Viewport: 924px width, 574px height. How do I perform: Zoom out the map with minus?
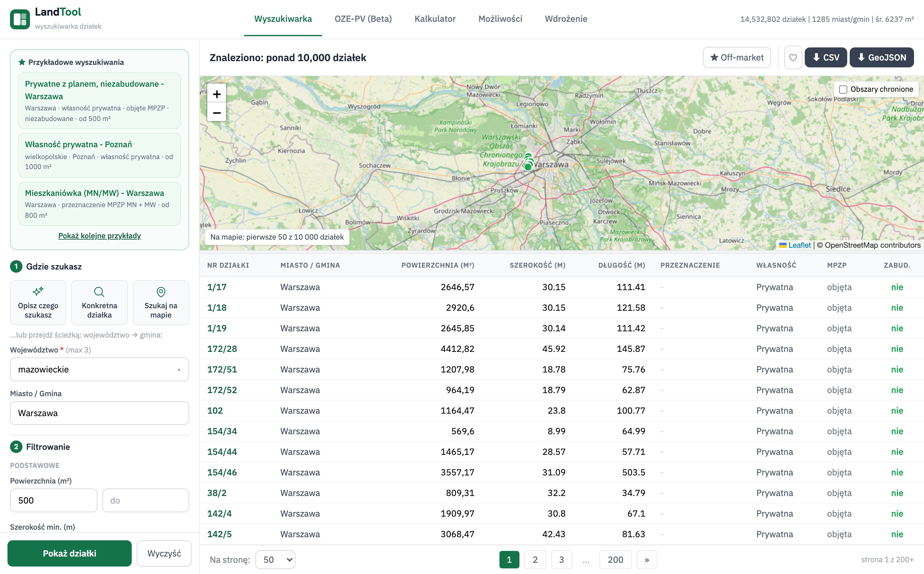216,112
